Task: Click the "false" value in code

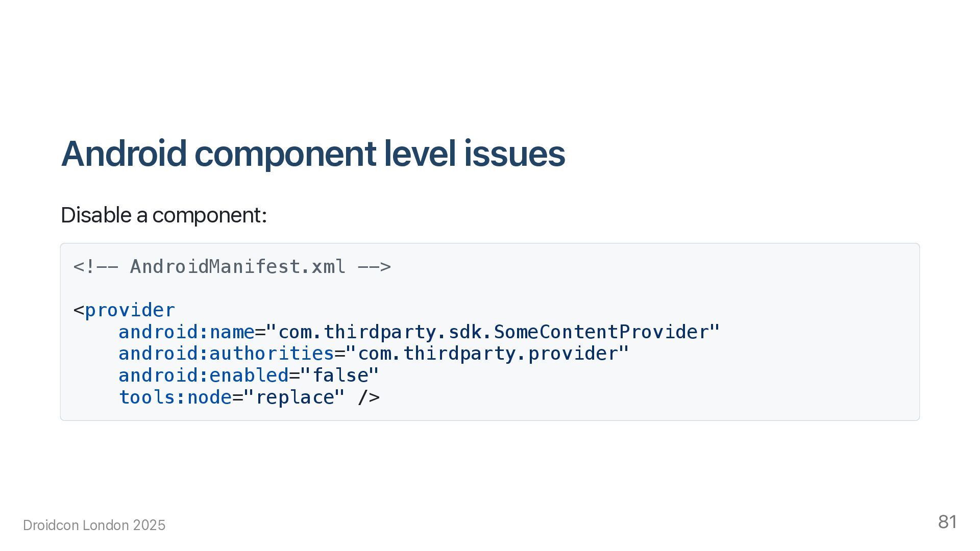Action: coord(340,375)
